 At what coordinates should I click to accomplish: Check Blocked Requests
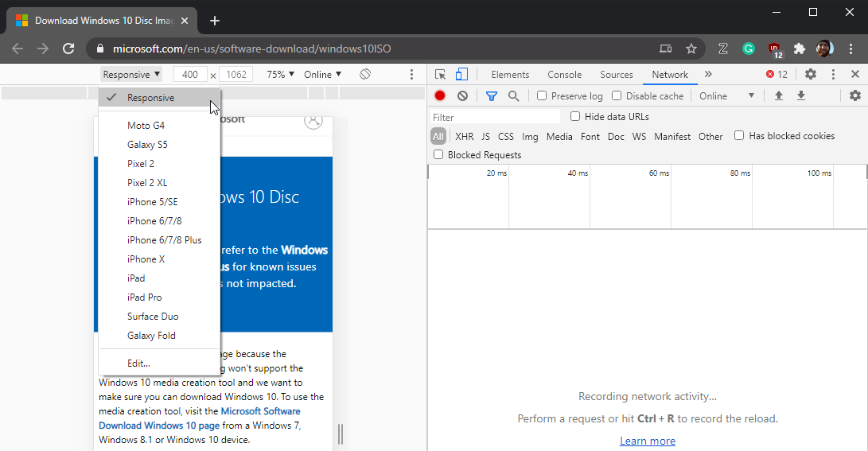click(438, 154)
